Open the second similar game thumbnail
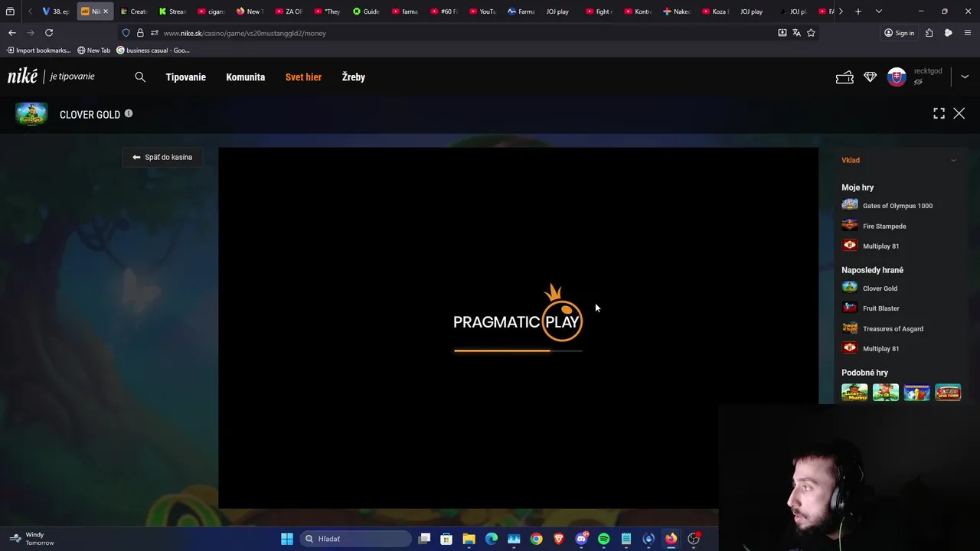Viewport: 980px width, 551px height. pos(886,393)
